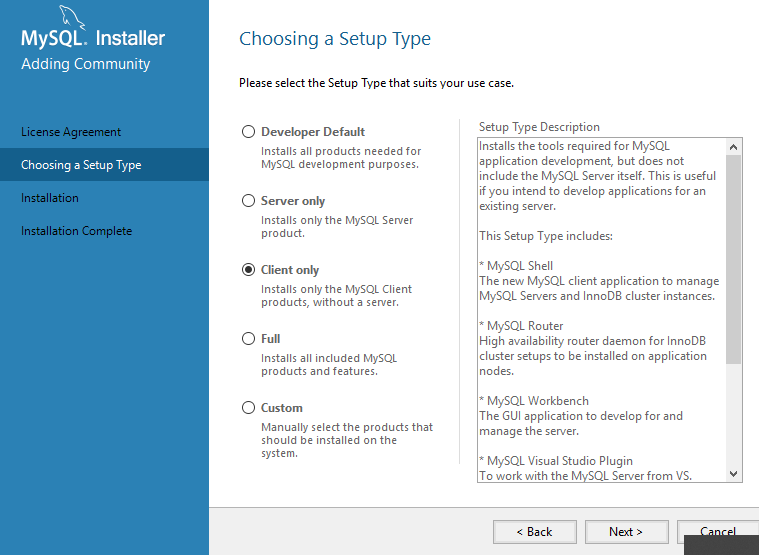Click the 'Developer Default' label text
Viewport: 759px width, 555px height.
[x=313, y=132]
